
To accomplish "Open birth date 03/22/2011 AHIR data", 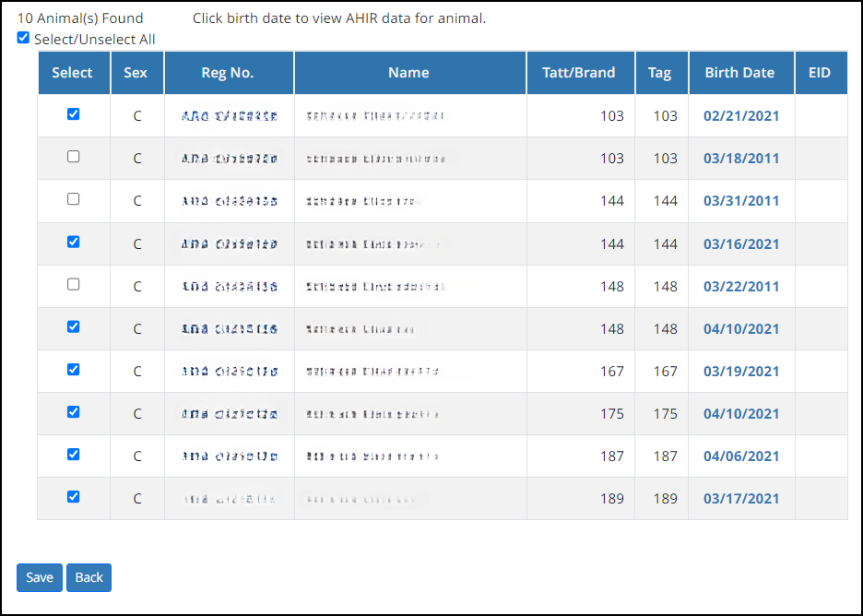I will click(741, 286).
